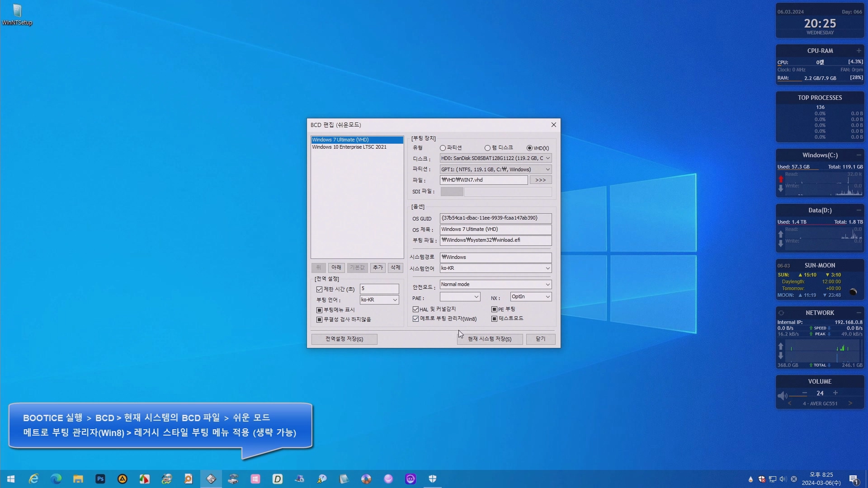Click the tray network icon
Screen dimensions: 868x488
pos(772,479)
